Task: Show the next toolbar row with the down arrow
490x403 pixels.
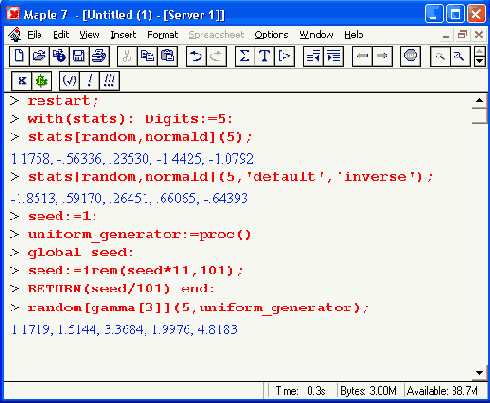Action: coord(479,61)
